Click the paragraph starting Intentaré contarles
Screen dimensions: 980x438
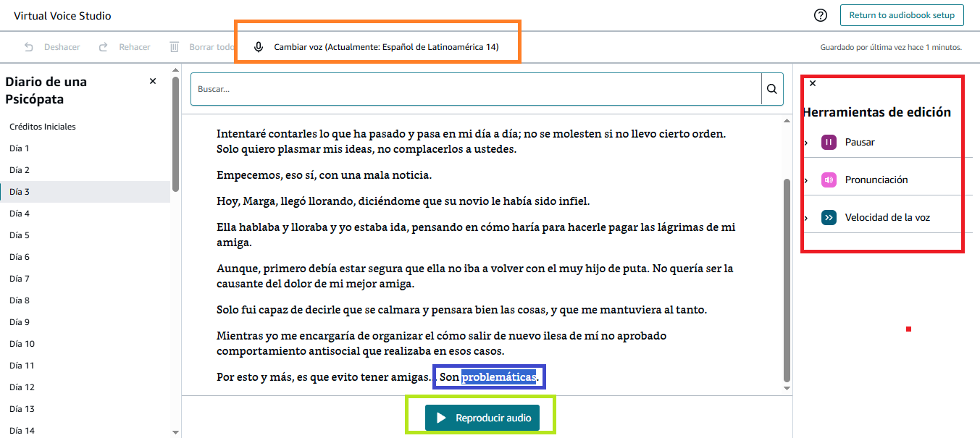point(471,142)
